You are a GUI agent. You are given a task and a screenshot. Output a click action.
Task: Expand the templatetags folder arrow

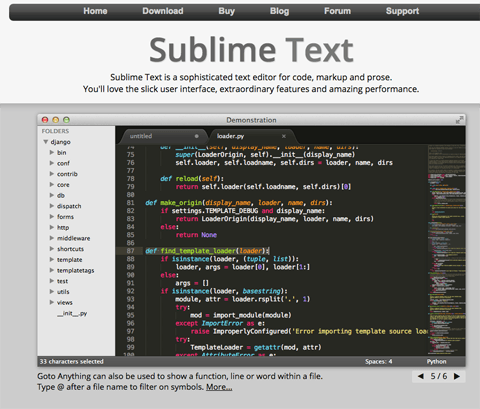click(x=52, y=270)
